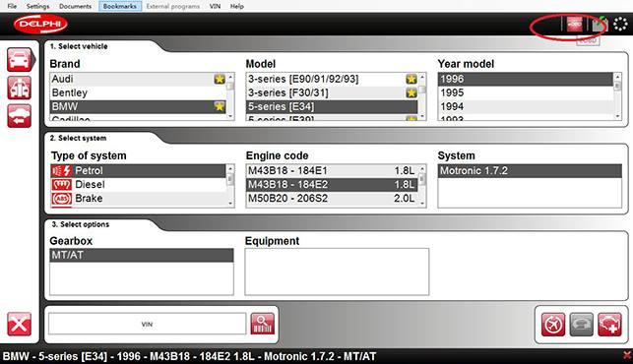The height and width of the screenshot is (364, 633).
Task: Select engine code M50B20 - 206S2
Action: (x=332, y=198)
